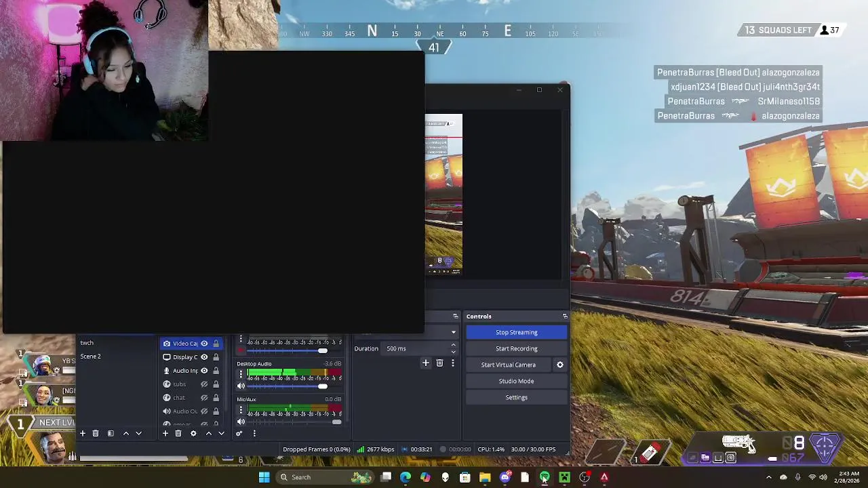Open Windows Start menu
Image resolution: width=868 pixels, height=488 pixels.
[x=264, y=477]
